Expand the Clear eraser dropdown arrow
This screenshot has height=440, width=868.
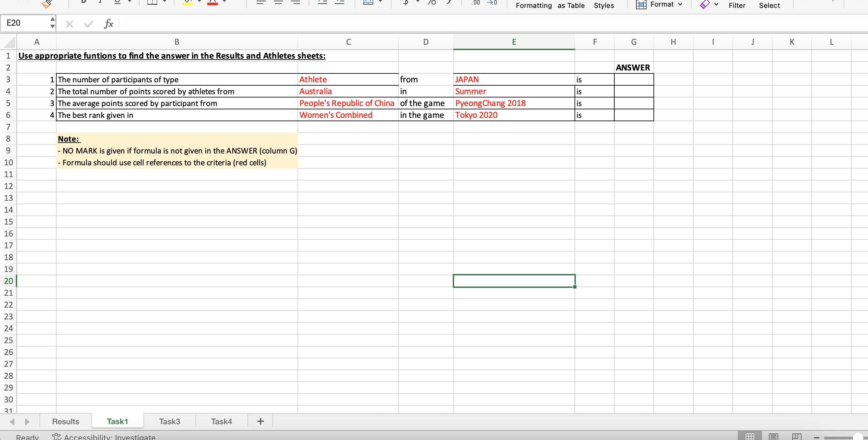716,4
